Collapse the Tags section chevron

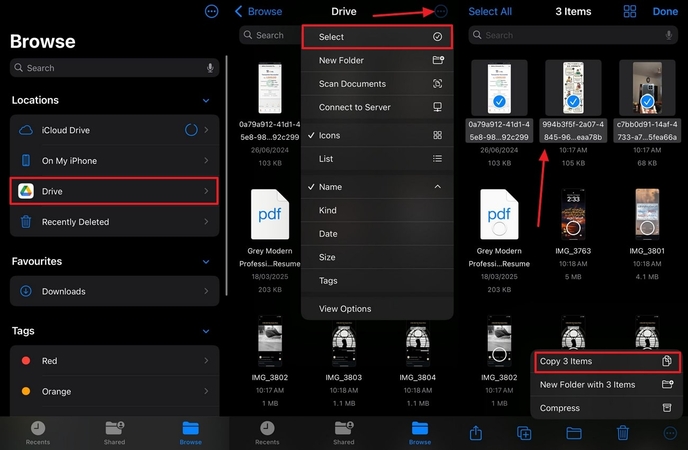[206, 331]
